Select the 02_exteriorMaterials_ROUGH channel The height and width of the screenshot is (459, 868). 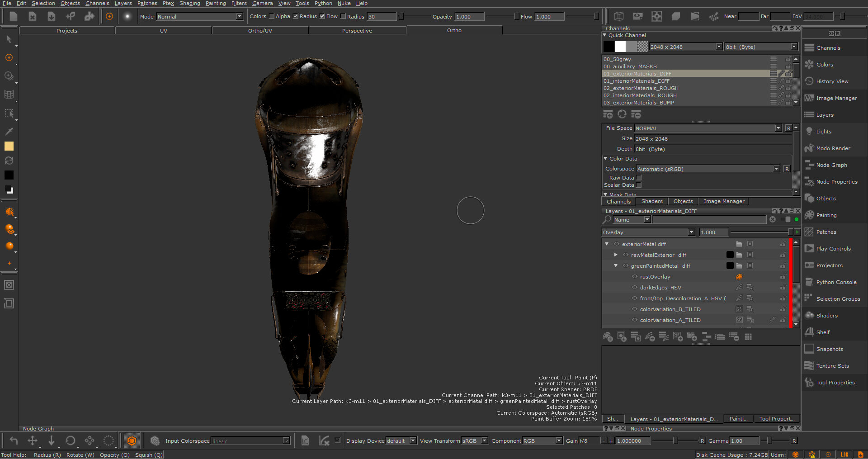click(641, 88)
